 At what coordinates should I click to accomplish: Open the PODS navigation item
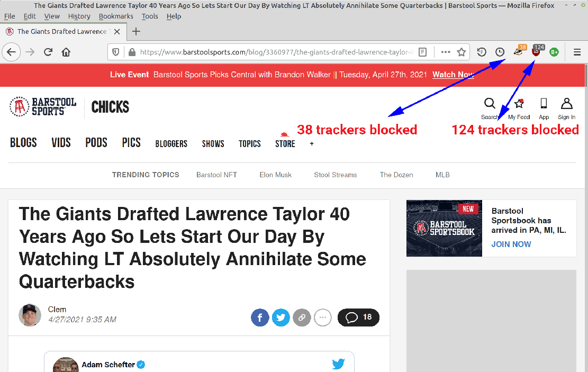coord(96,142)
